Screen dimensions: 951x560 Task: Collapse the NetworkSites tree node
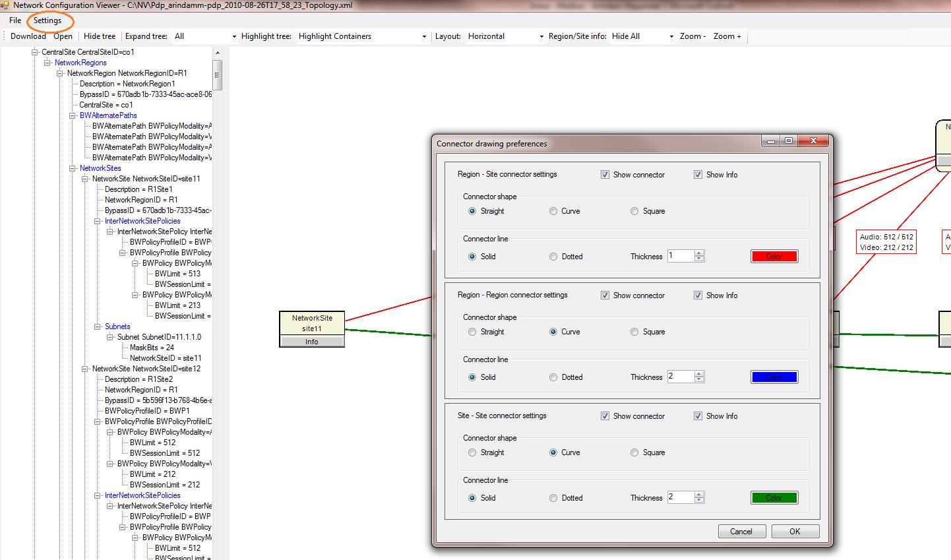pyautogui.click(x=73, y=168)
